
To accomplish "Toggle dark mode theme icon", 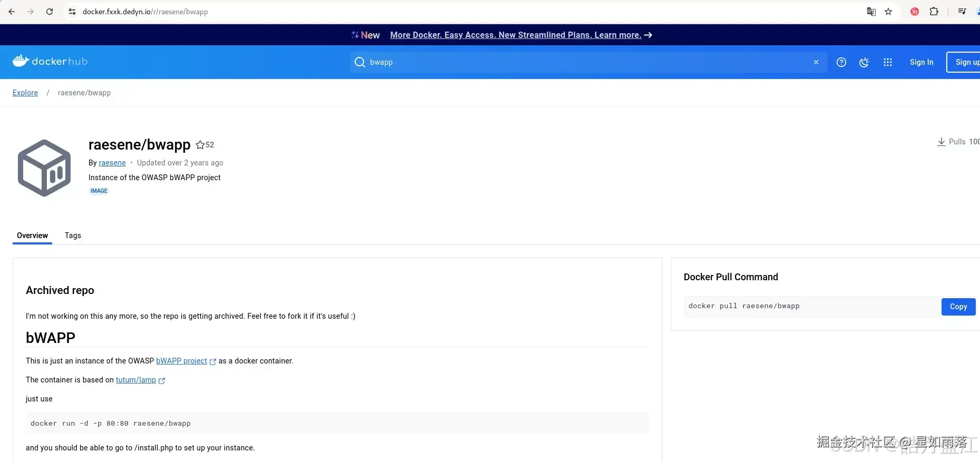I will pos(864,62).
